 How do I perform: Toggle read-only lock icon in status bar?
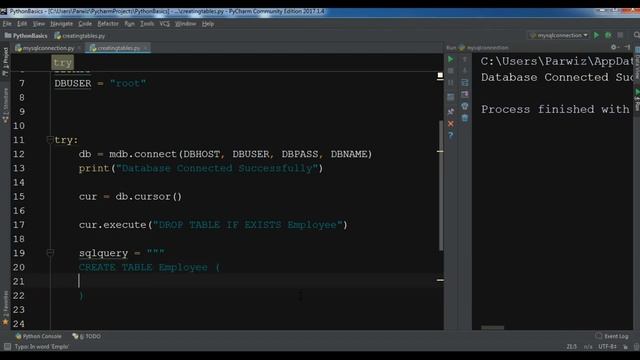[x=625, y=347]
